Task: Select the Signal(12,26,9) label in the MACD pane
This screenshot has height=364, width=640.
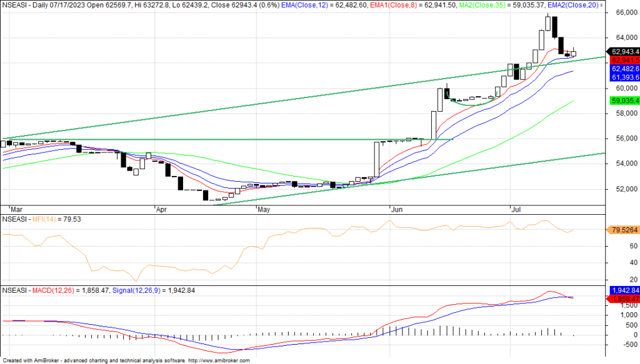Action: (x=135, y=291)
